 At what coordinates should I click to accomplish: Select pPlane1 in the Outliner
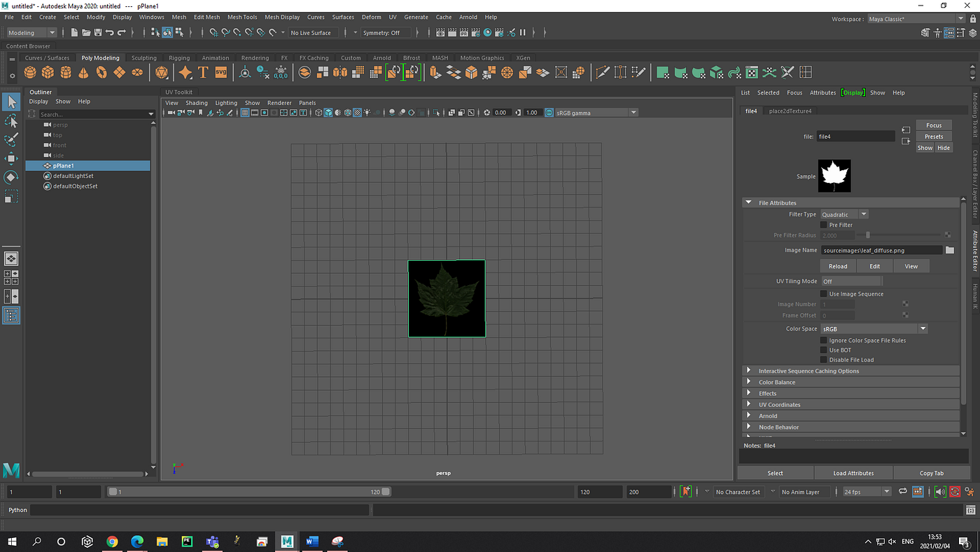[64, 166]
